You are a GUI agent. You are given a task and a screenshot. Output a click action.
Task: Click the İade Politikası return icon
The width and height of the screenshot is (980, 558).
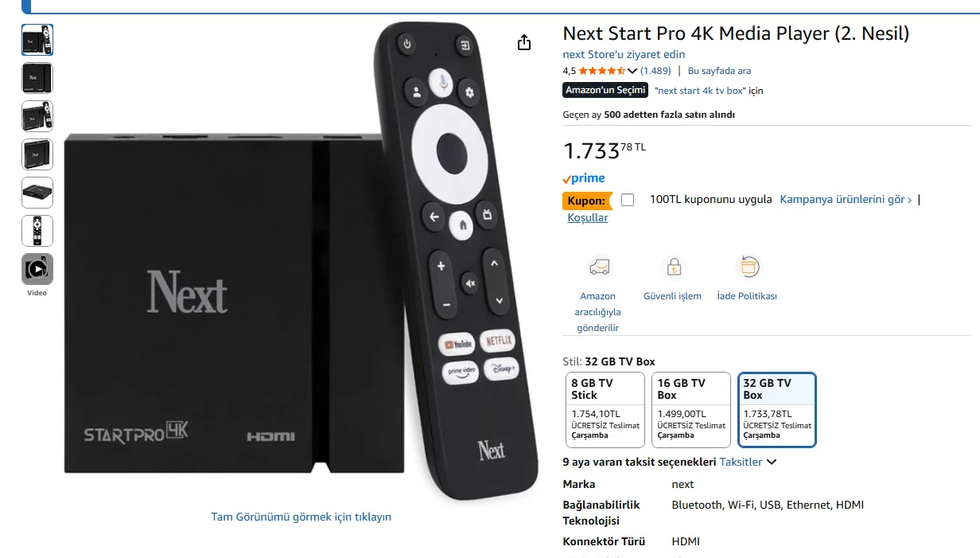click(x=749, y=267)
